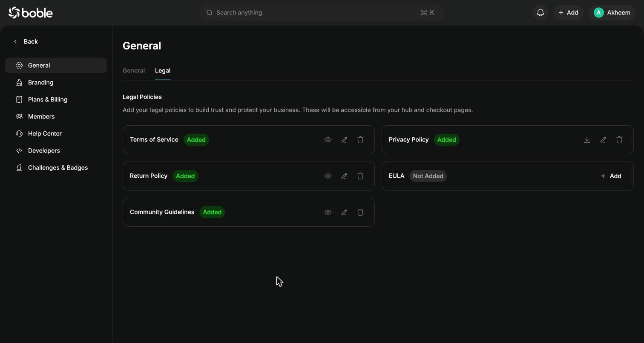Click the boble logo
This screenshot has height=343, width=644.
tap(31, 13)
